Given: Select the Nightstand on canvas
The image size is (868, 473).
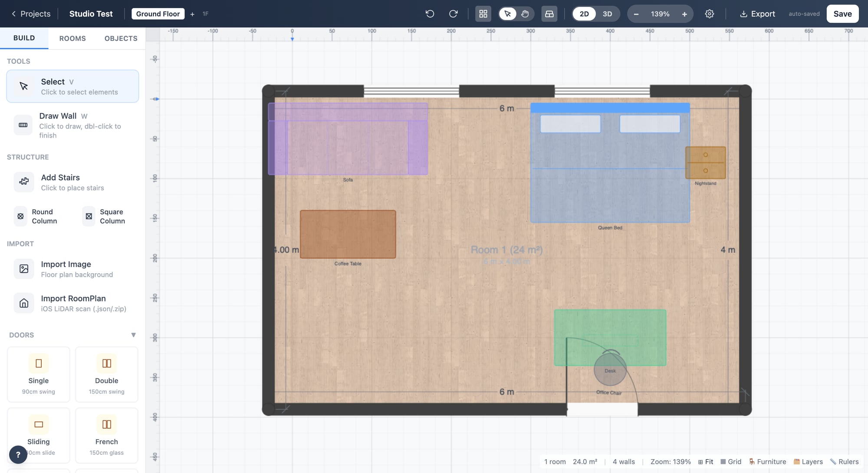Looking at the screenshot, I should 705,162.
